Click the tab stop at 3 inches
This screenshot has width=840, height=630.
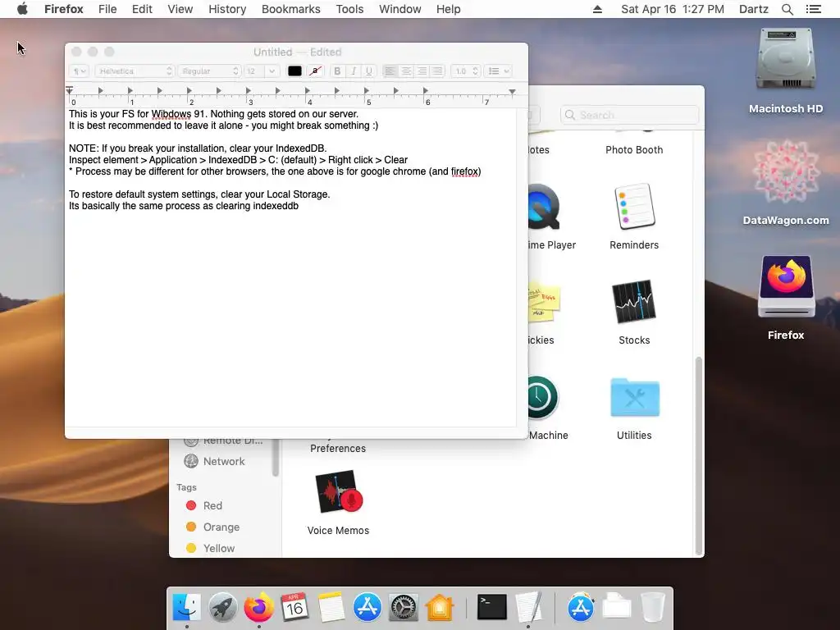pyautogui.click(x=248, y=90)
